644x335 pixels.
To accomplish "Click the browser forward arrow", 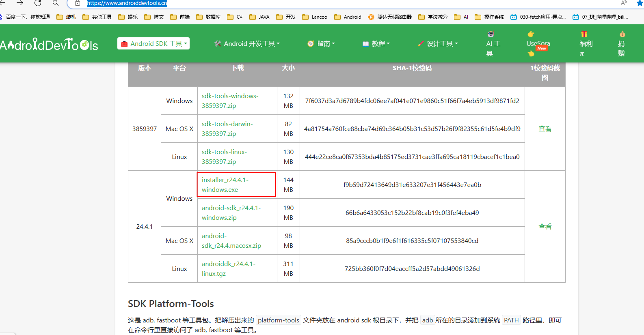I will click(x=20, y=3).
